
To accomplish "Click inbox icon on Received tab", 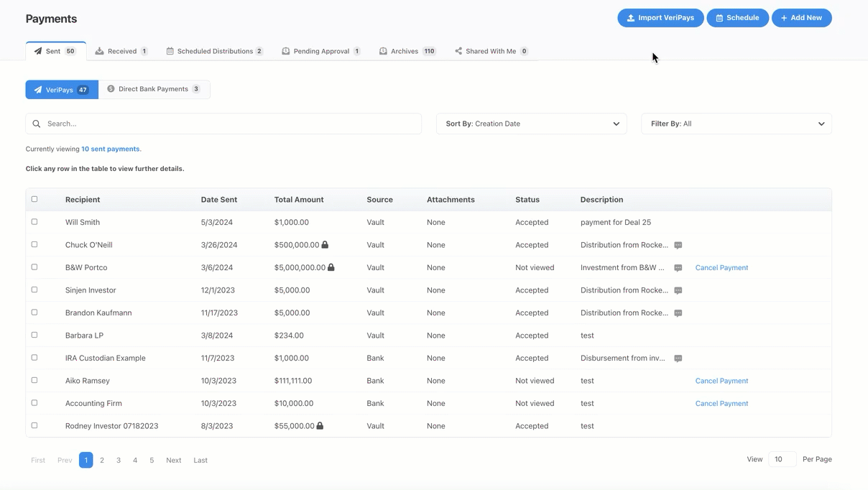I will click(x=100, y=51).
